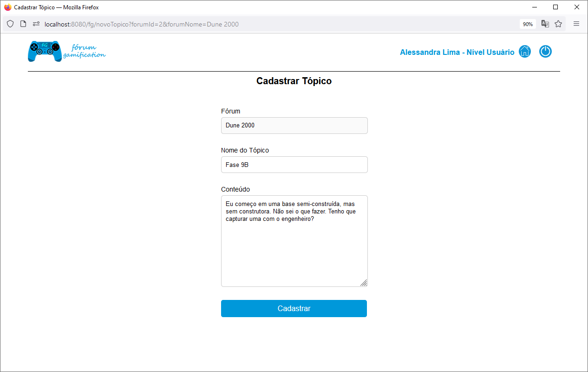Viewport: 588px width, 372px height.
Task: Click inside the Conteúdo text area
Action: 294,241
